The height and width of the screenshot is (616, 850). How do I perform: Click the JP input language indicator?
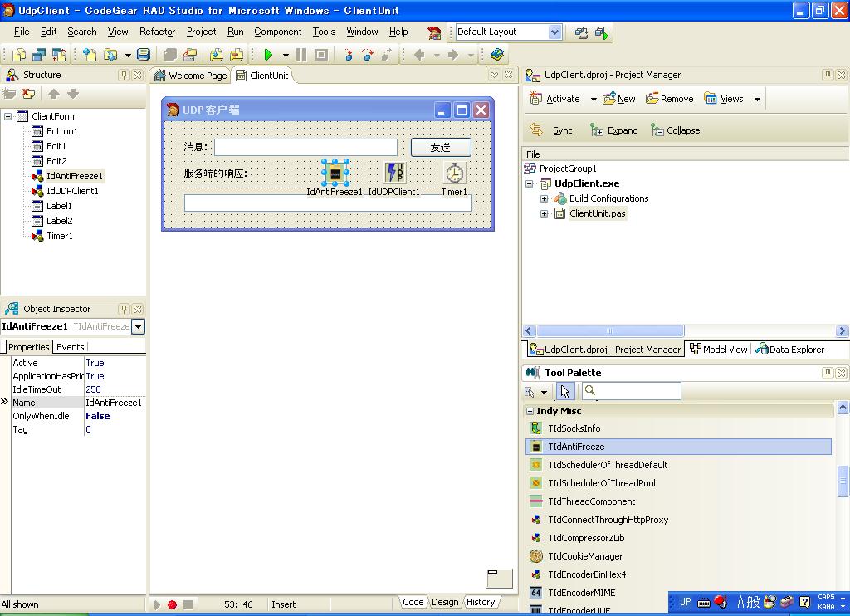coord(685,601)
